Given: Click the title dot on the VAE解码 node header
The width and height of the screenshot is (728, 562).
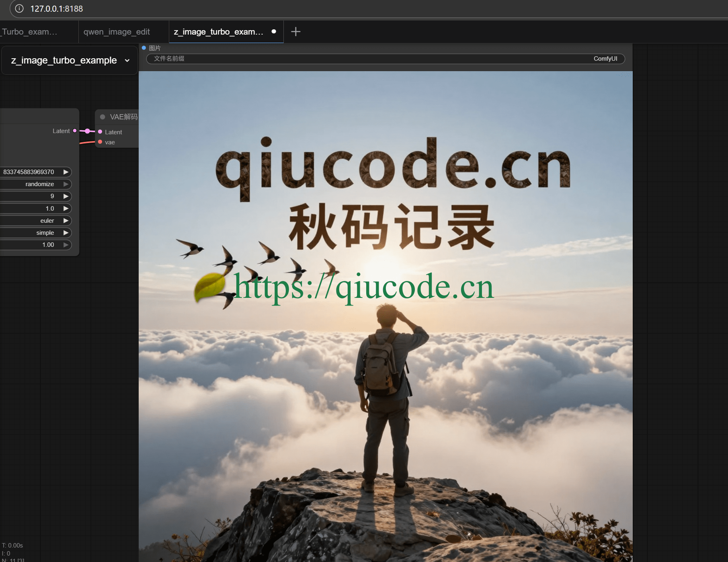Looking at the screenshot, I should point(102,117).
